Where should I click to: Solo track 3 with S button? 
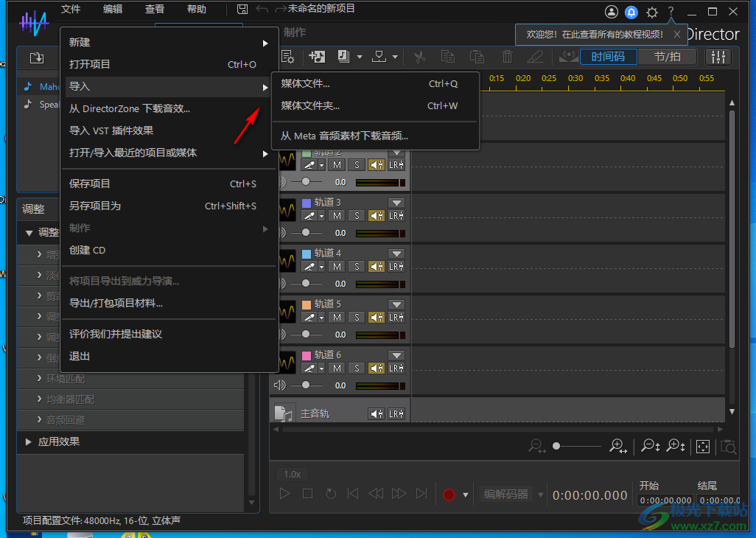pyautogui.click(x=357, y=216)
